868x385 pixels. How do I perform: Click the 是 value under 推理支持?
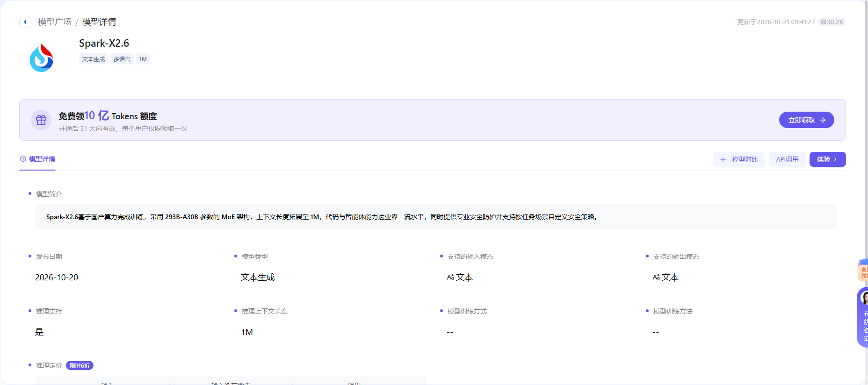(39, 332)
